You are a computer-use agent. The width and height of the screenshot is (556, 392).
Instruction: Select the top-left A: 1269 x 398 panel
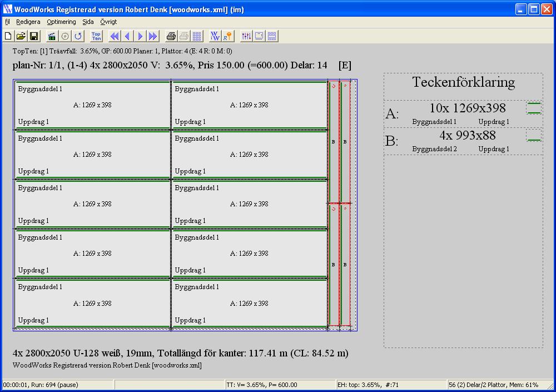[92, 105]
